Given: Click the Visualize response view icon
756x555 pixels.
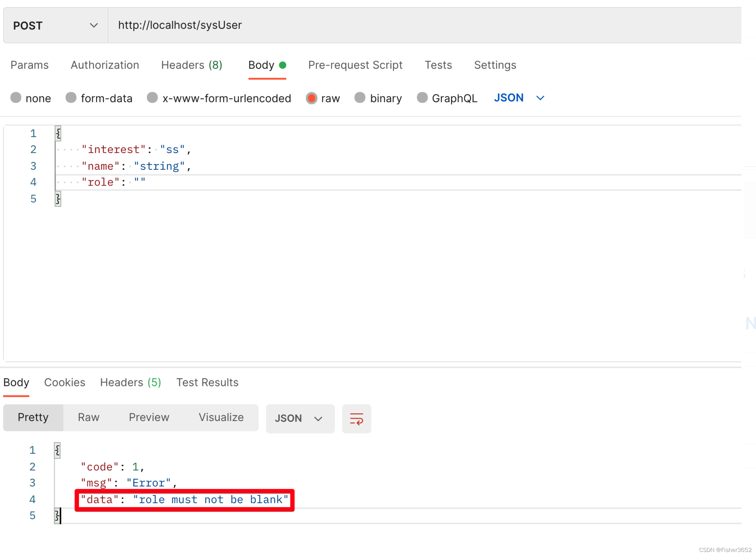Looking at the screenshot, I should 220,417.
